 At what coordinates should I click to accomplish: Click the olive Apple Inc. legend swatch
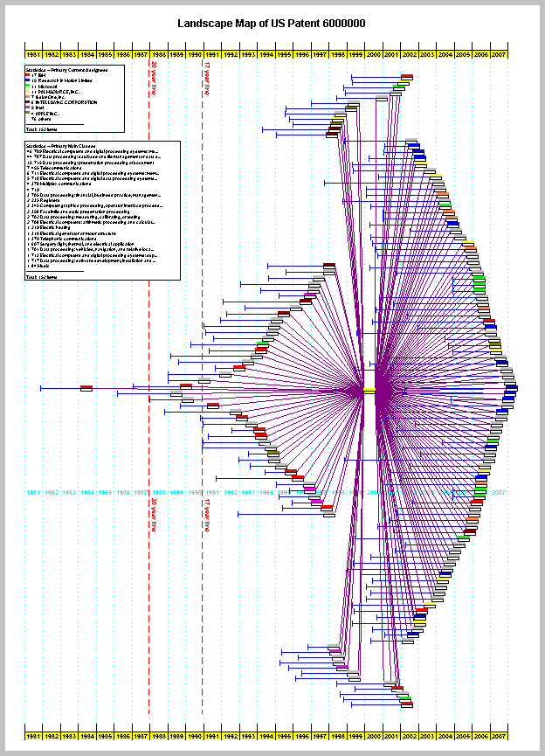pyautogui.click(x=28, y=114)
